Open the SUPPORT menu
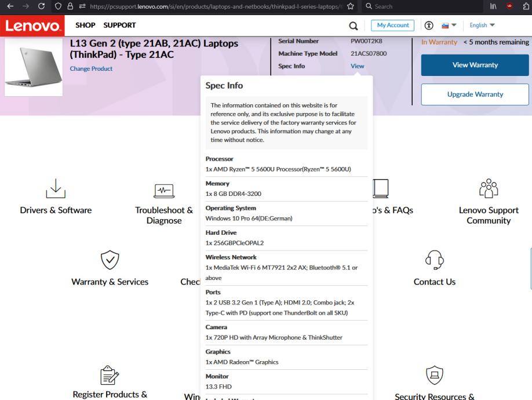This screenshot has height=400, width=532. pyautogui.click(x=119, y=25)
